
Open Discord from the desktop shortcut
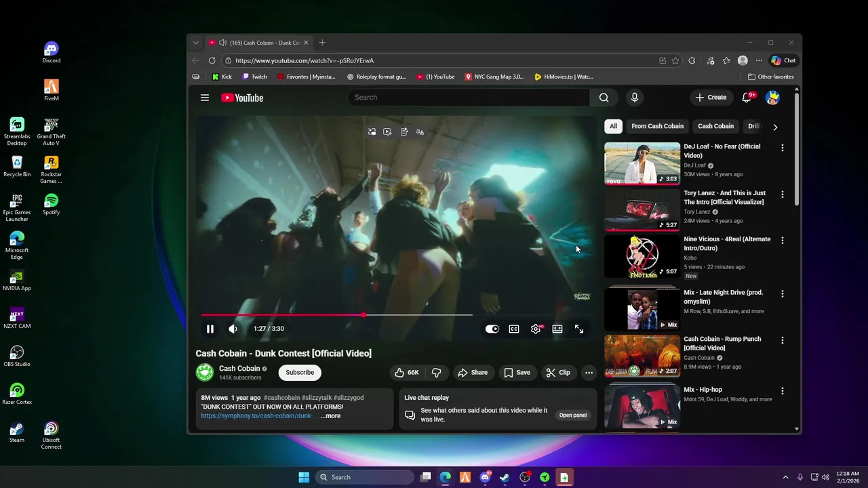pos(52,53)
